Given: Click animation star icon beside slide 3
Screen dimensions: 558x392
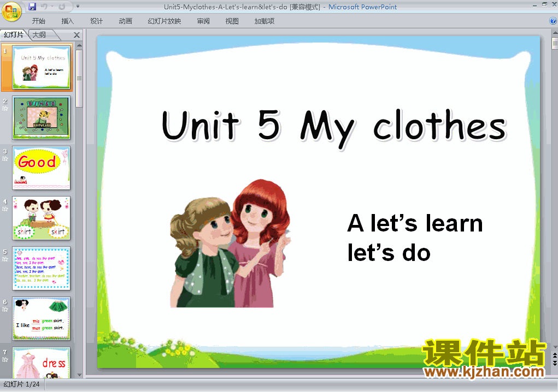Looking at the screenshot, I should click(x=5, y=158).
